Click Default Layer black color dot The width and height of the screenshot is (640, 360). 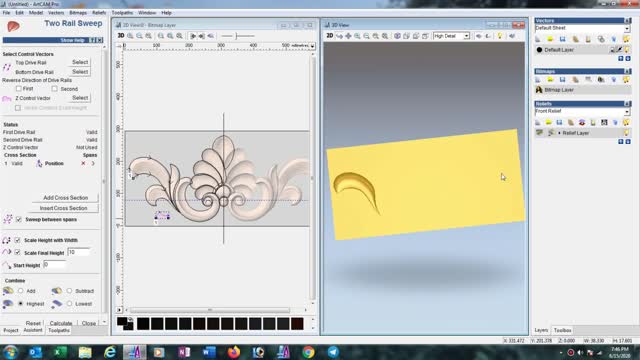[539, 50]
